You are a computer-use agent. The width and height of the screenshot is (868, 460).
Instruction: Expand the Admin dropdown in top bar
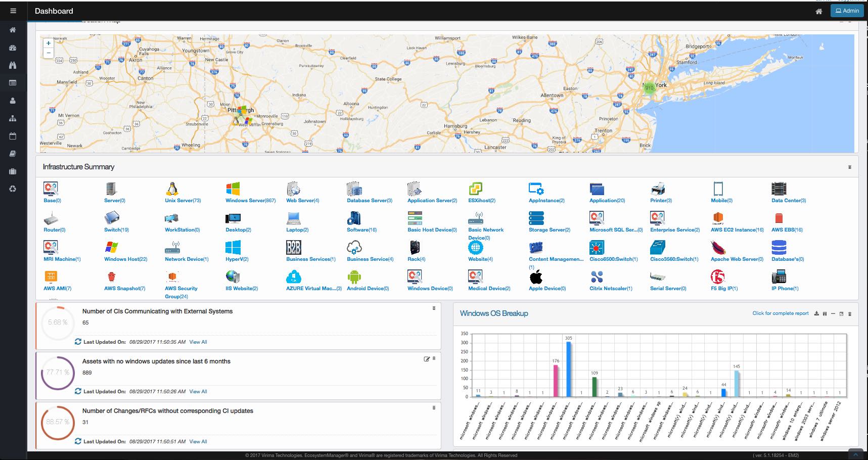[847, 11]
